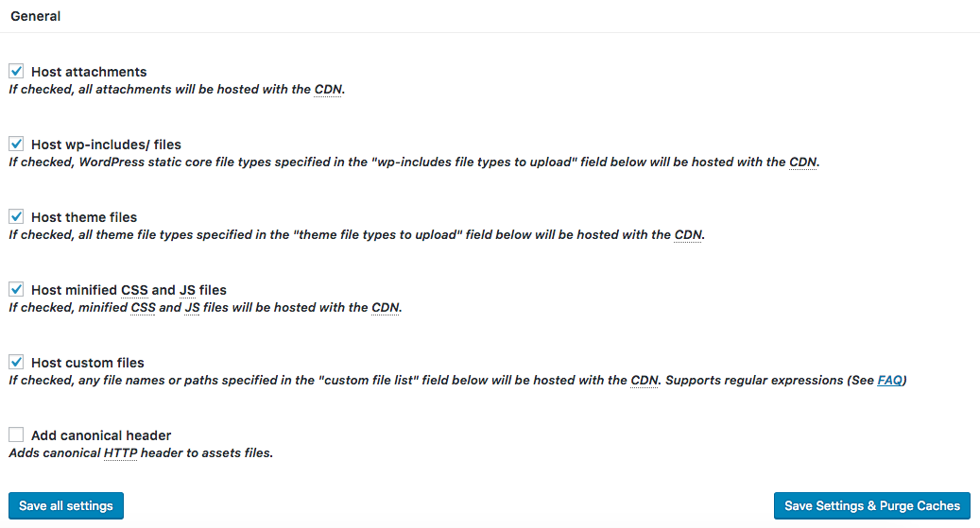The width and height of the screenshot is (980, 528).
Task: Uncheck the Host attachments checkbox
Action: pos(16,71)
